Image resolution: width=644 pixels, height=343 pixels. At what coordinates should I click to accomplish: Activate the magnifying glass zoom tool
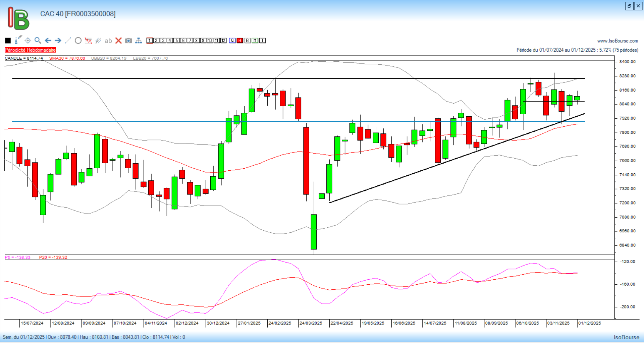[38, 41]
